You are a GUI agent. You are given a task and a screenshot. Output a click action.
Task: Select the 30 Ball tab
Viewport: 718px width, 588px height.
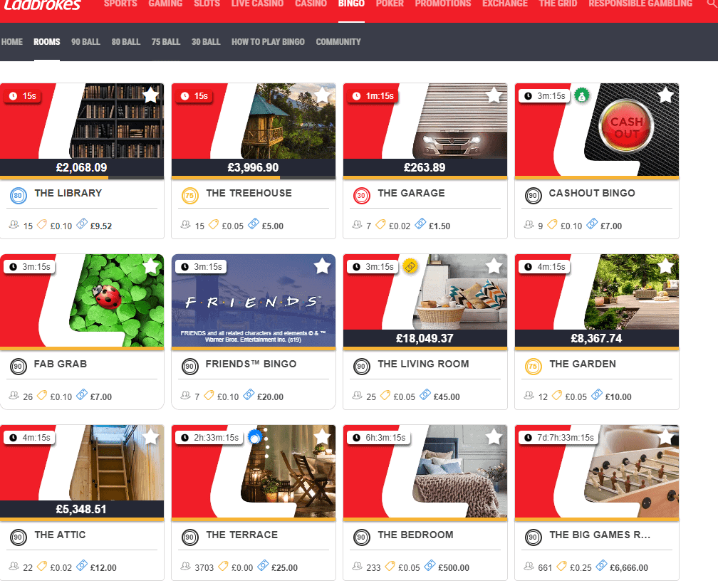click(x=206, y=41)
